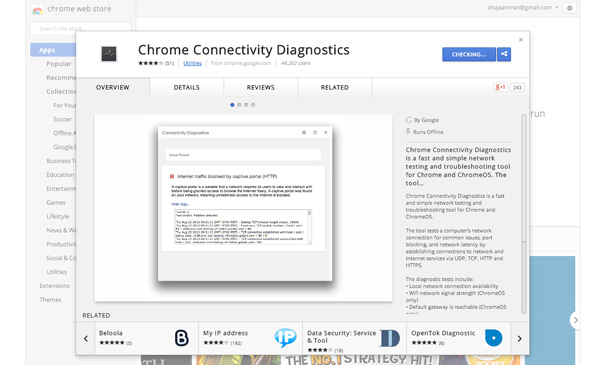Screen dimensions: 600x365
Task: Click the share icon button
Action: pyautogui.click(x=504, y=54)
